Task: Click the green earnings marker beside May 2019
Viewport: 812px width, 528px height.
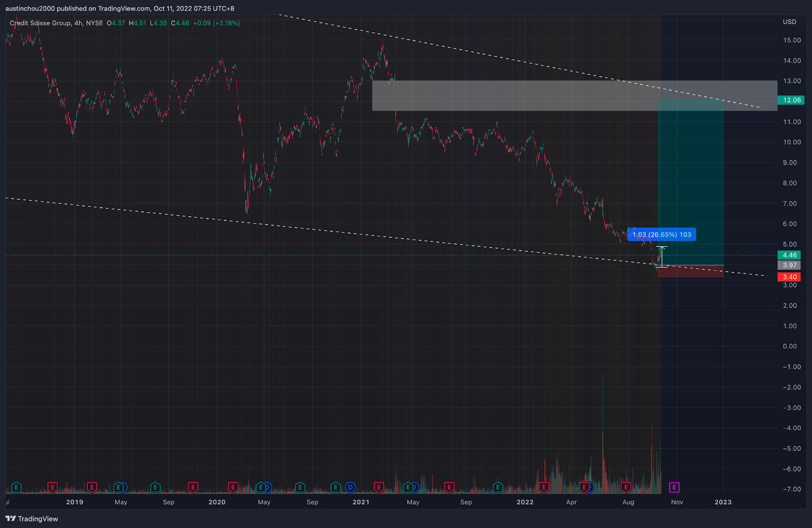Action: (118, 487)
